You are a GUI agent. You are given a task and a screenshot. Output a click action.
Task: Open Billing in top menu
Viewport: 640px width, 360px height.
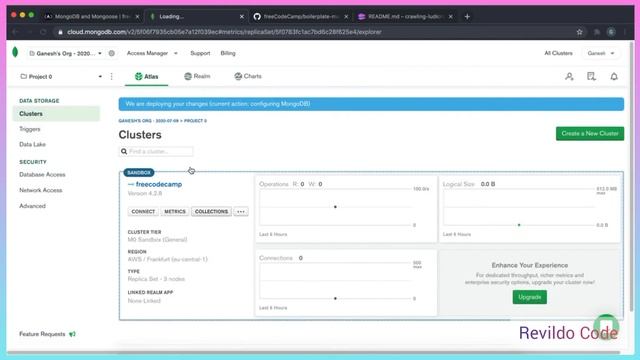(228, 53)
